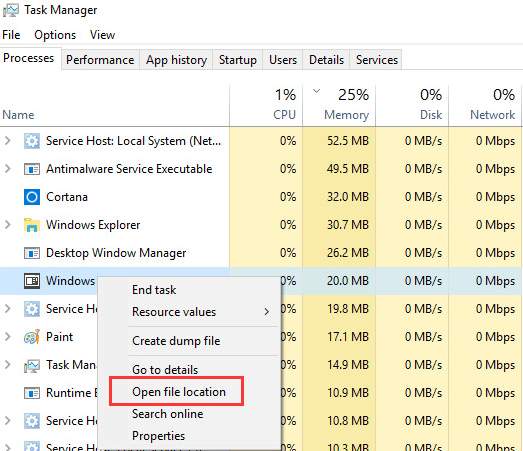The image size is (523, 451).
Task: Sort by the Network column header
Action: (x=485, y=105)
